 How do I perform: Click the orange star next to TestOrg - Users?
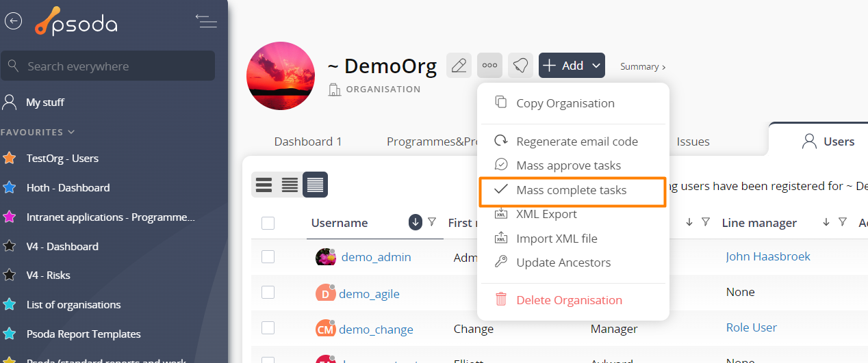[10, 158]
